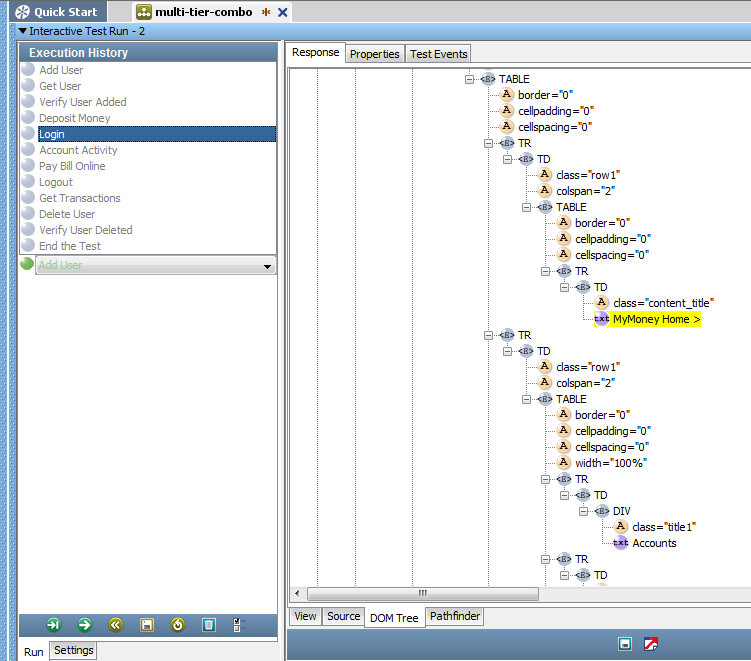Collapse the DIV node in DOM tree
The height and width of the screenshot is (661, 751).
click(x=584, y=511)
